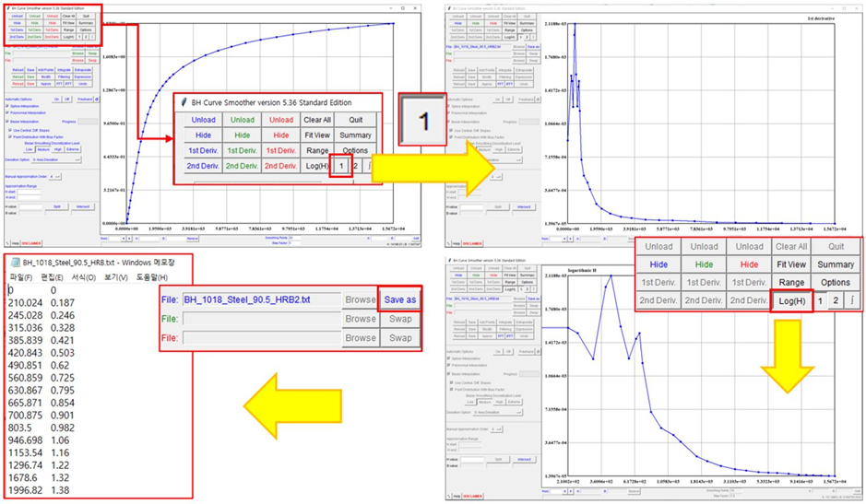
Task: Select Medium discretization level in BH curve window
Action: point(43,149)
